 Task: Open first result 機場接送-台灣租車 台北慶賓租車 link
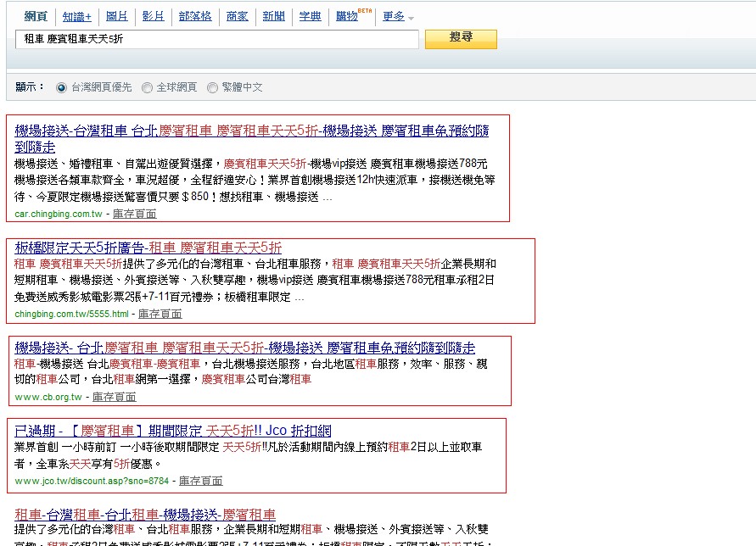[x=251, y=131]
